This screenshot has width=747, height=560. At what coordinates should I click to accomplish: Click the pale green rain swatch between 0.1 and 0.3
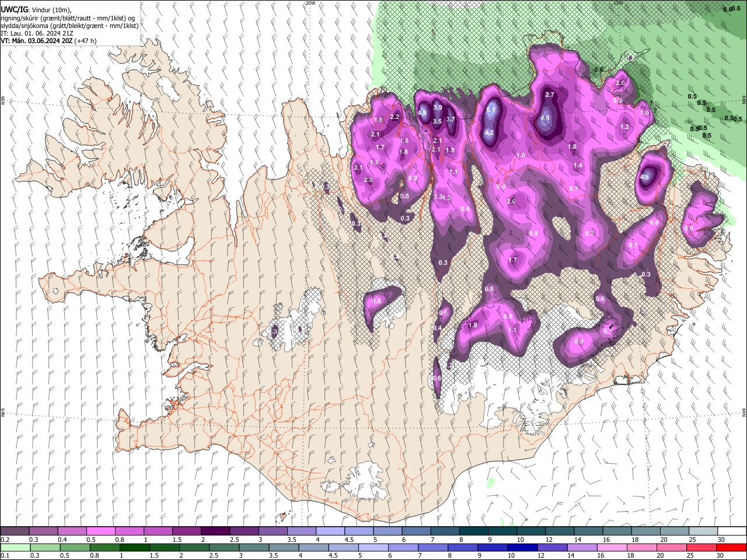point(15,548)
